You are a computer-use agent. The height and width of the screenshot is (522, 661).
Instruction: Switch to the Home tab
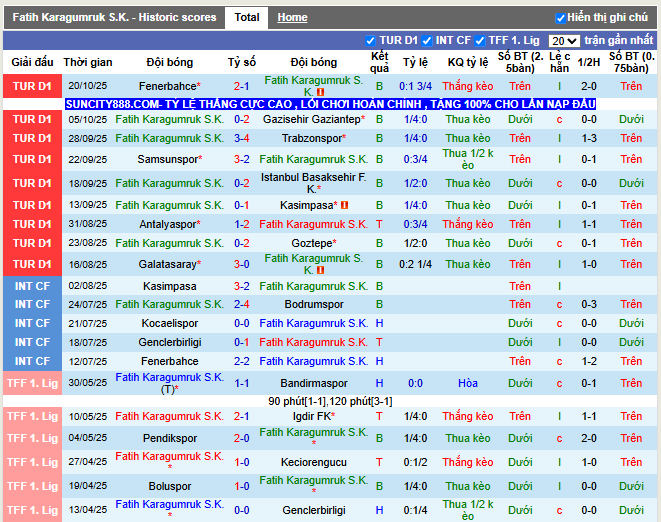click(292, 17)
